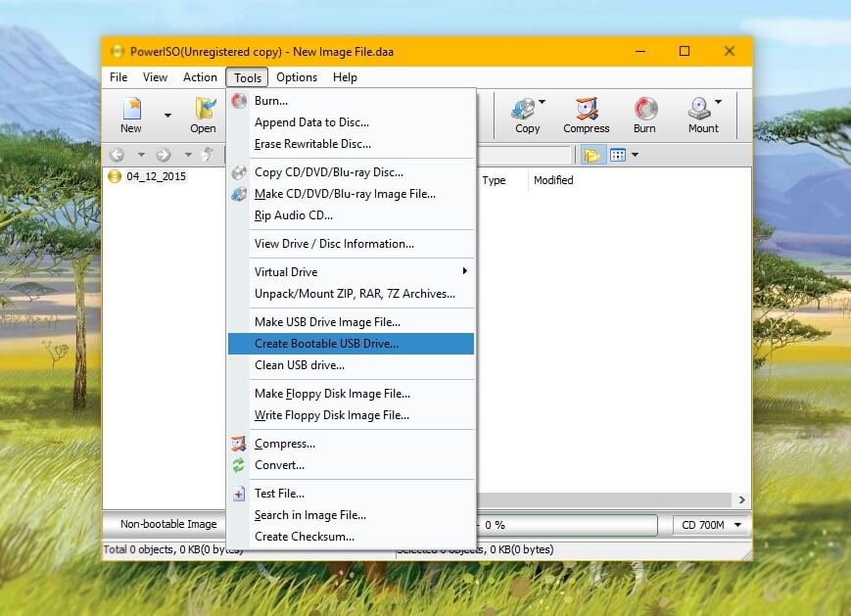Click the New image toolbar icon
851x616 pixels.
click(131, 115)
